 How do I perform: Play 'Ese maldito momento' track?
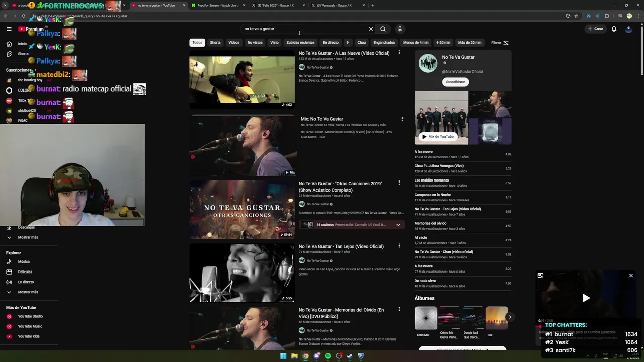pyautogui.click(x=462, y=183)
